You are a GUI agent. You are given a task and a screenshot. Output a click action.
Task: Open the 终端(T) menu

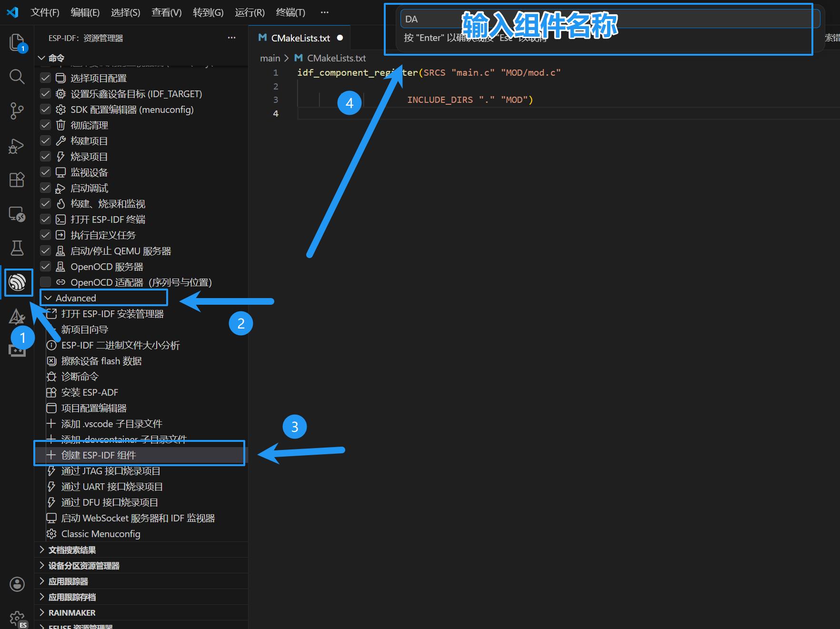coord(290,12)
